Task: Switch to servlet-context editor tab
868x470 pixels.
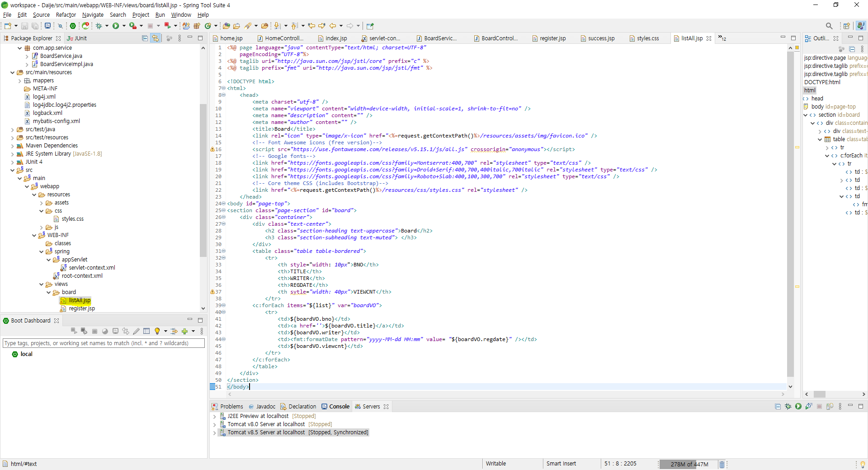Action: [381, 38]
